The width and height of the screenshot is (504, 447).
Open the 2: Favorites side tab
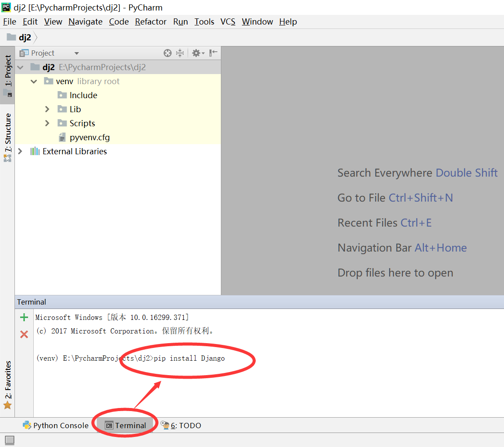[x=7, y=385]
